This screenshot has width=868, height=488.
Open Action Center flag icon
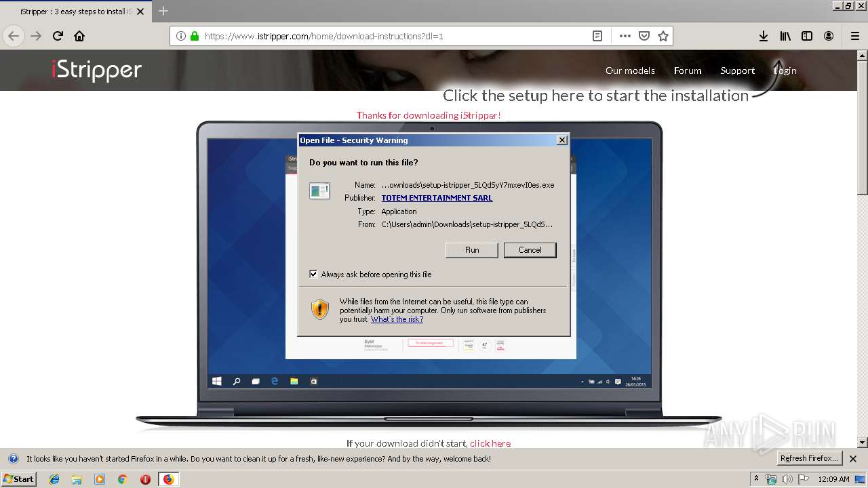point(803,479)
